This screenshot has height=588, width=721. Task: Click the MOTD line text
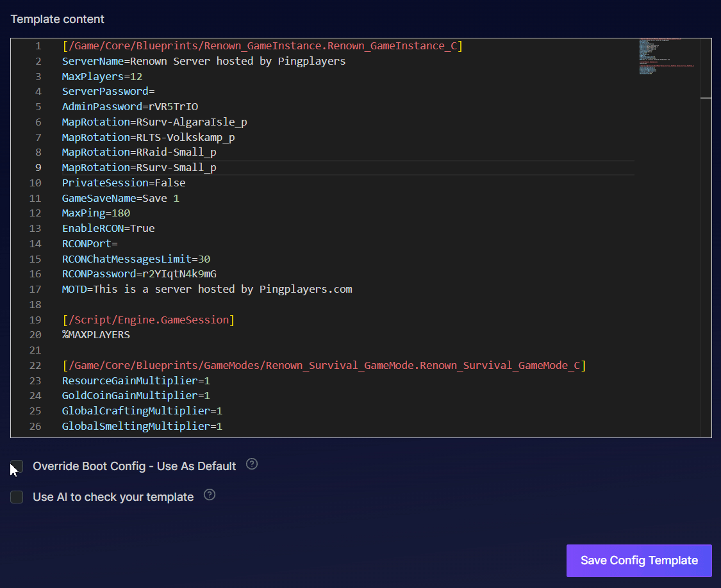point(206,290)
